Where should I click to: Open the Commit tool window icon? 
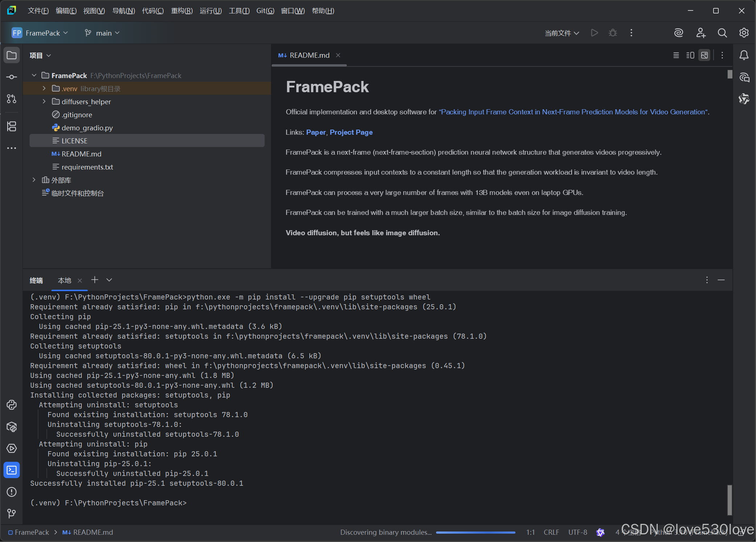[12, 77]
